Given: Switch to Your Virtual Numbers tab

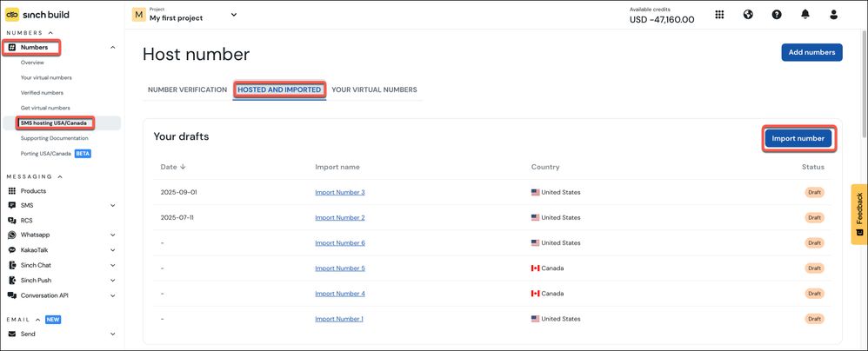Looking at the screenshot, I should 374,89.
